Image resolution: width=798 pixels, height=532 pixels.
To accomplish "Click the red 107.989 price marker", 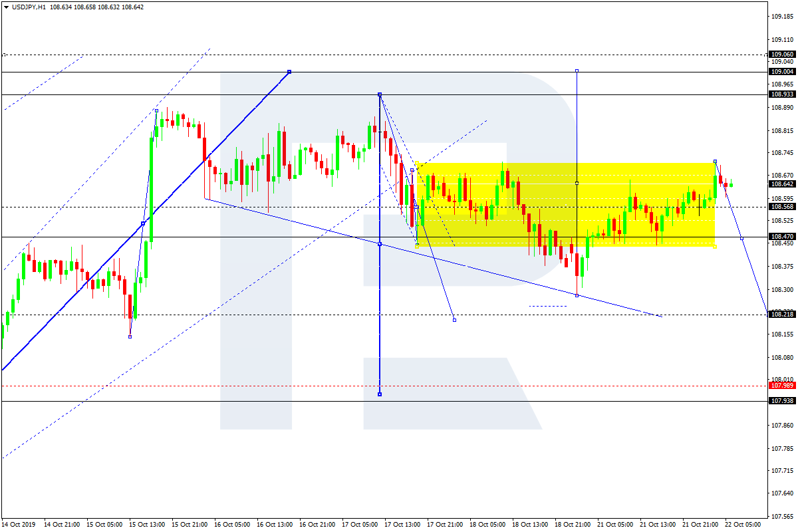I will coord(782,385).
